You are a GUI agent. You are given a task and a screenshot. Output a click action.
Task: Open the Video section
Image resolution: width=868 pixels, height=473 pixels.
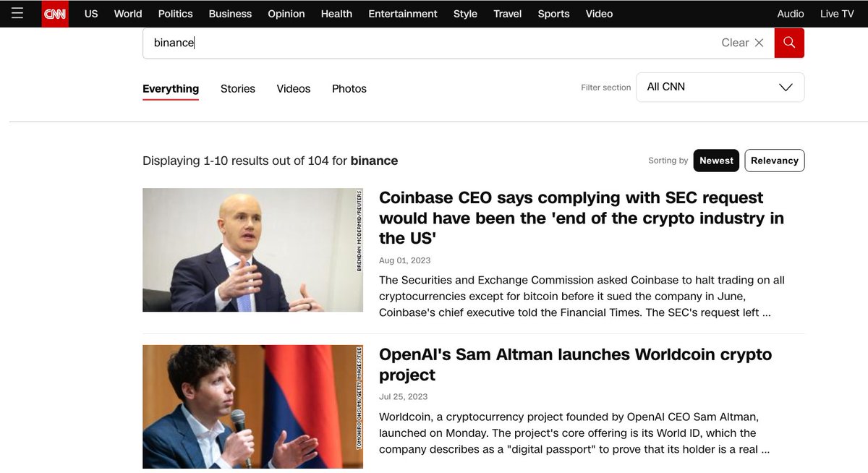pos(599,14)
